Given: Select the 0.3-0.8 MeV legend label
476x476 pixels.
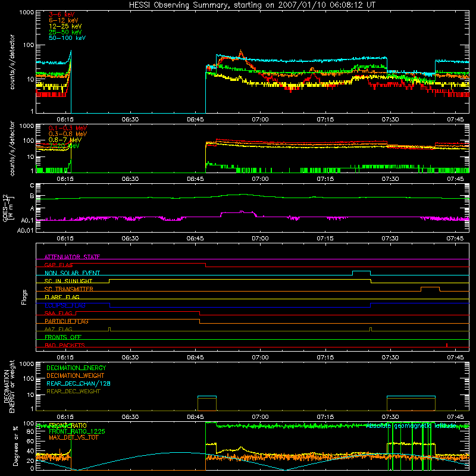Looking at the screenshot, I should click(68, 134).
